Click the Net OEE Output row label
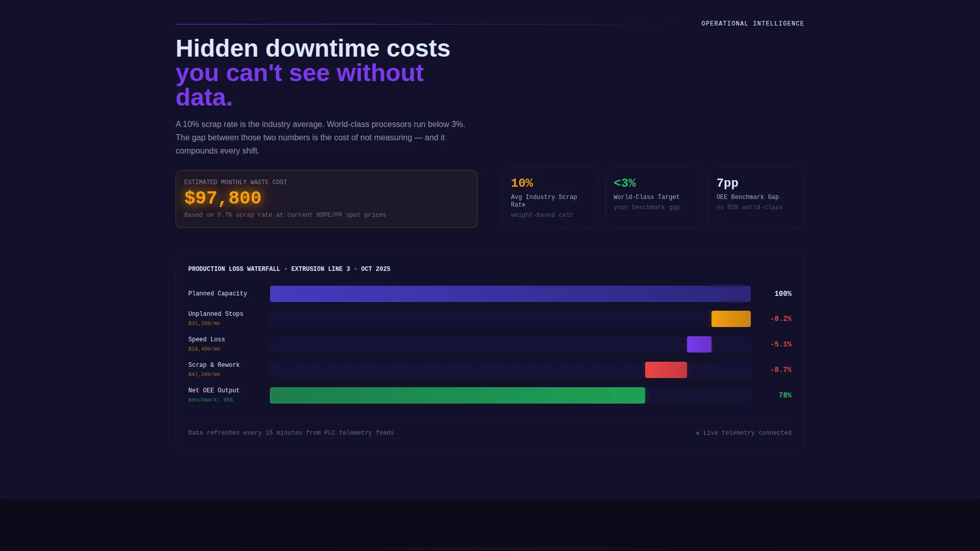 click(214, 391)
